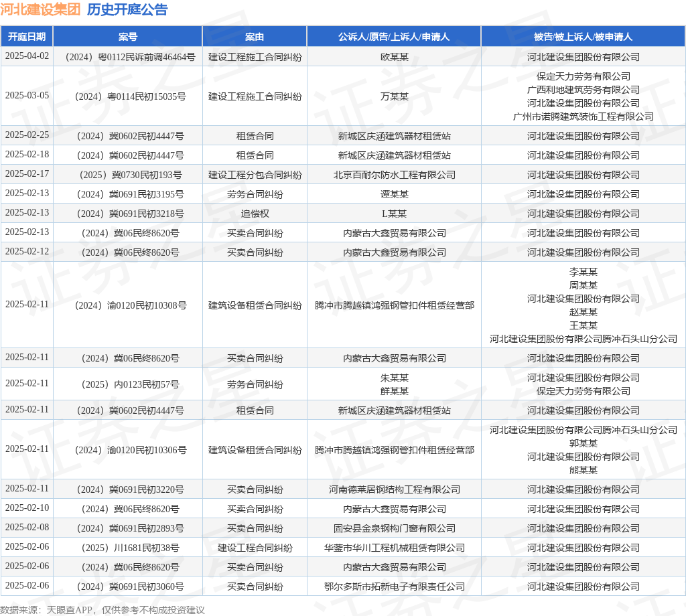Click cause cell 建设工程合同纠纷

pos(255,548)
